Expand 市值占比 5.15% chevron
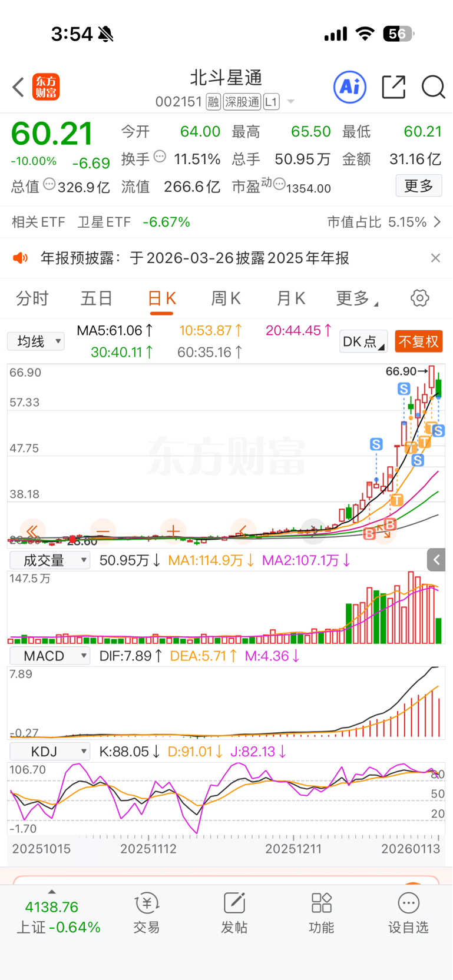The width and height of the screenshot is (453, 980). (437, 222)
